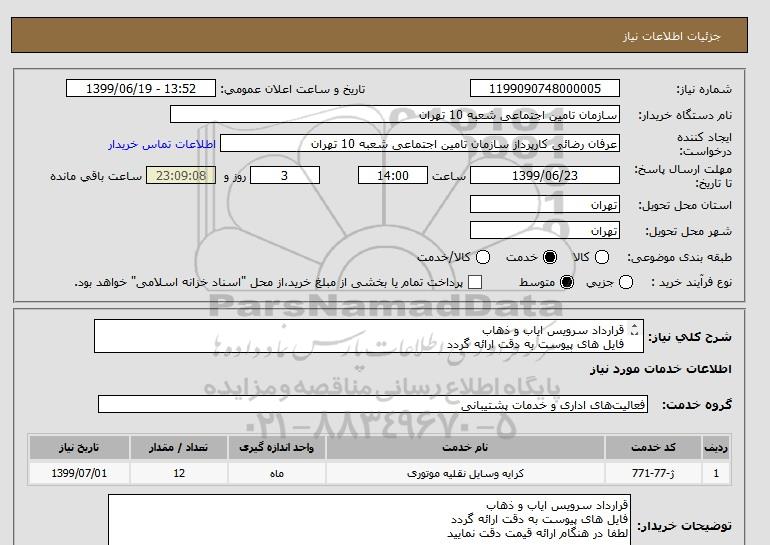The height and width of the screenshot is (545, 770).
Task: Click the شرح کلی نیاز text area
Action: coord(369,336)
